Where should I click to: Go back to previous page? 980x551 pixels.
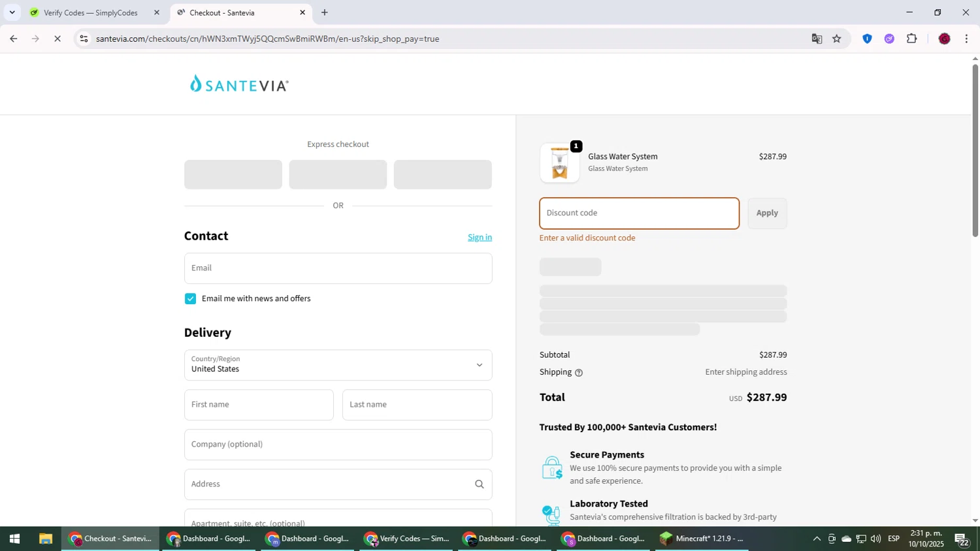tap(13, 39)
